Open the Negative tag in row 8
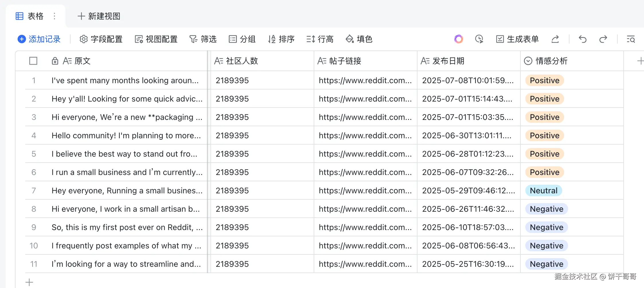Viewport: 644px width, 288px height. (x=547, y=209)
